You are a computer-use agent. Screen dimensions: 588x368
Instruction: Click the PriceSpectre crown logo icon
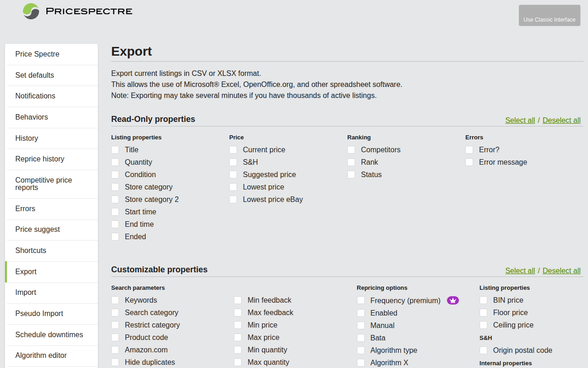click(x=30, y=11)
